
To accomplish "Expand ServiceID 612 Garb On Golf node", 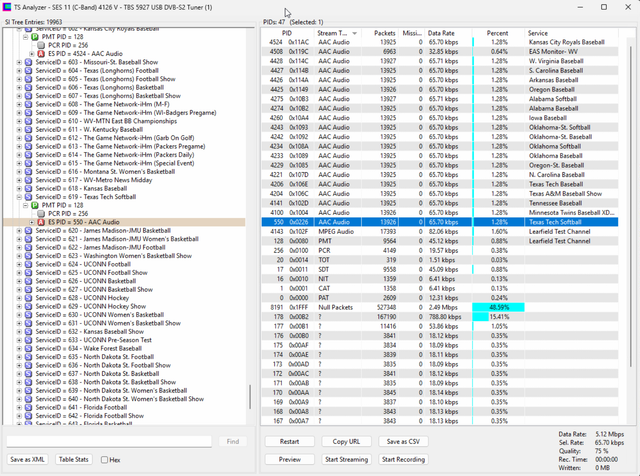I will (x=19, y=138).
